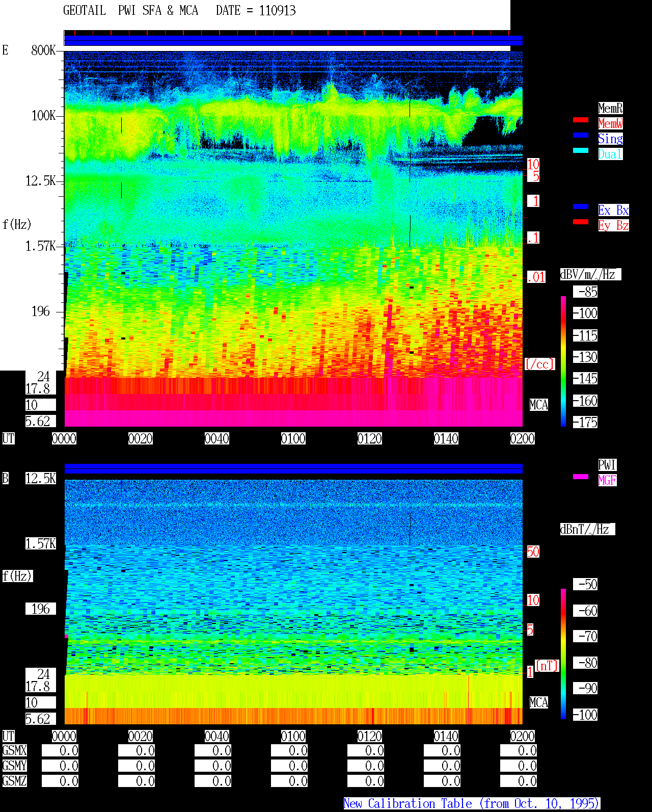Click the GSMX value at 0000
This screenshot has width=652, height=812.
coord(60,751)
